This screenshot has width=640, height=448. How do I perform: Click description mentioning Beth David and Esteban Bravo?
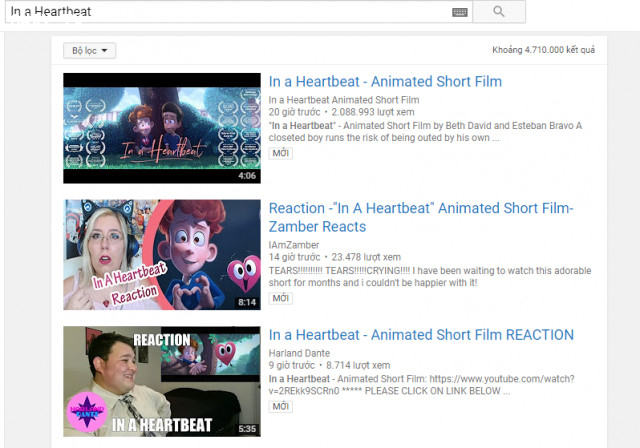425,132
